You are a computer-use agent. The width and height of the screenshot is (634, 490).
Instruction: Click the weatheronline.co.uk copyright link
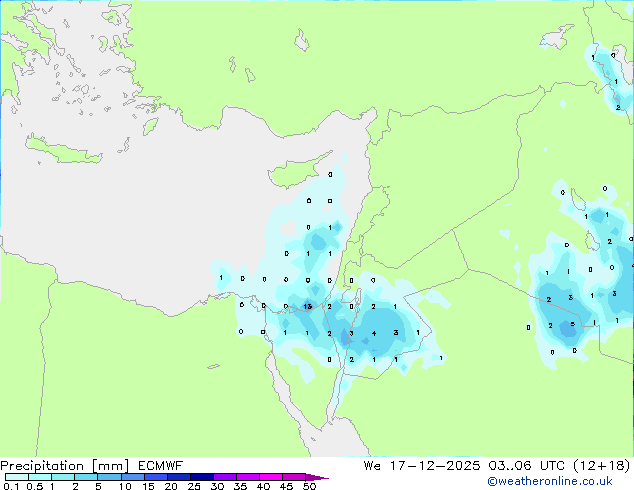550,481
